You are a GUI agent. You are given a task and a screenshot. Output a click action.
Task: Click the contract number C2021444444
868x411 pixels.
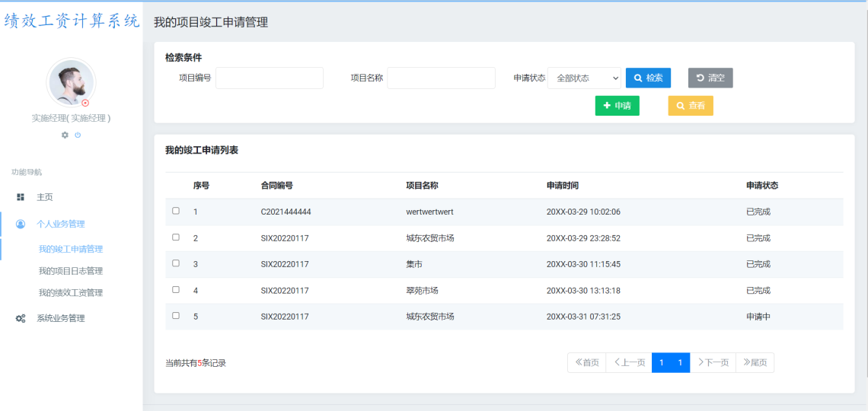pos(286,212)
